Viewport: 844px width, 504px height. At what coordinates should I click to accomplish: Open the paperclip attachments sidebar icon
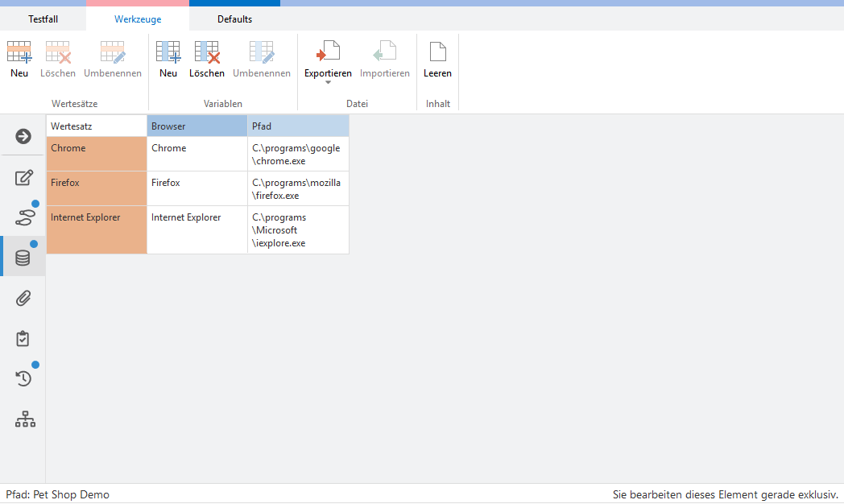coord(23,299)
